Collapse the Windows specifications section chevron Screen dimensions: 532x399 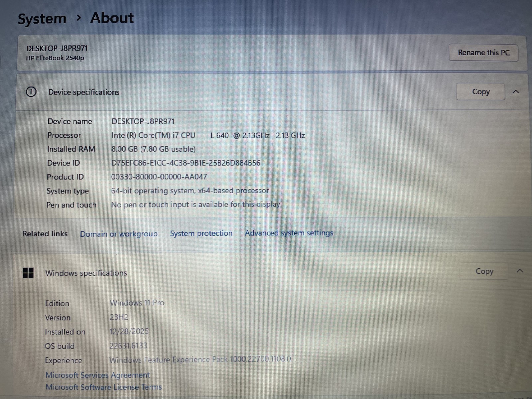(520, 271)
